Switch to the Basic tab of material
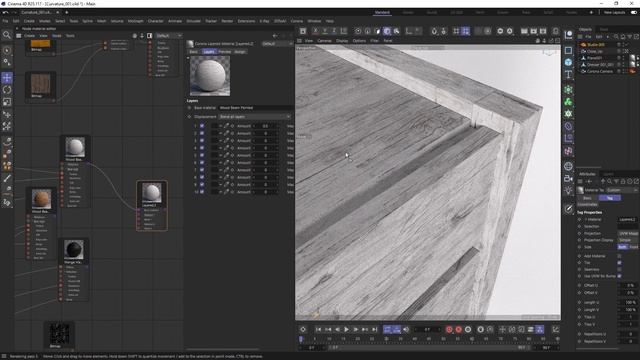 194,52
